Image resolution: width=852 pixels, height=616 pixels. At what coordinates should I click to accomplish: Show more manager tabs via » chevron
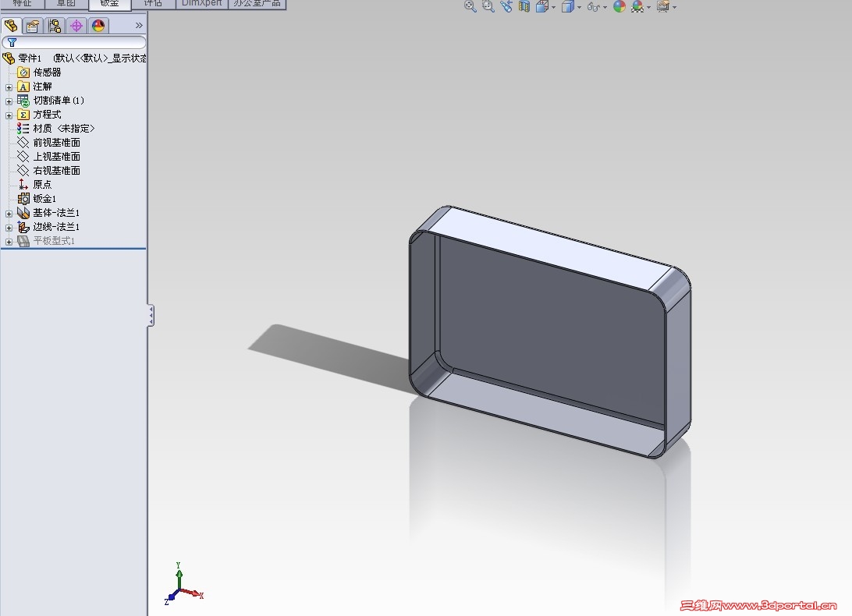point(139,26)
